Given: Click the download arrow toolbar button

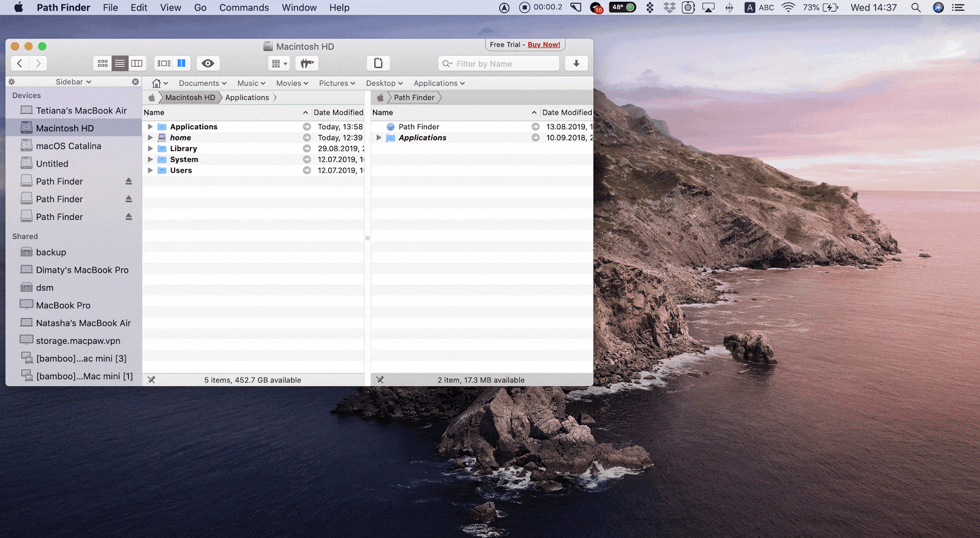Looking at the screenshot, I should tap(576, 63).
